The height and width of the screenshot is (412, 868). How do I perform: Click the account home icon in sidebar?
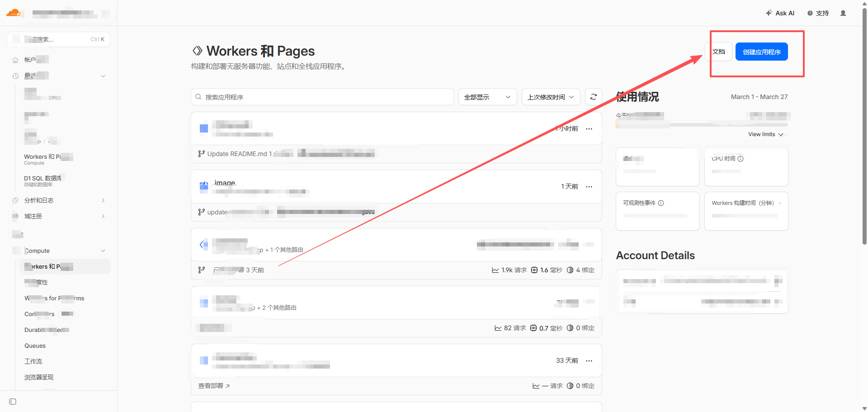point(15,60)
